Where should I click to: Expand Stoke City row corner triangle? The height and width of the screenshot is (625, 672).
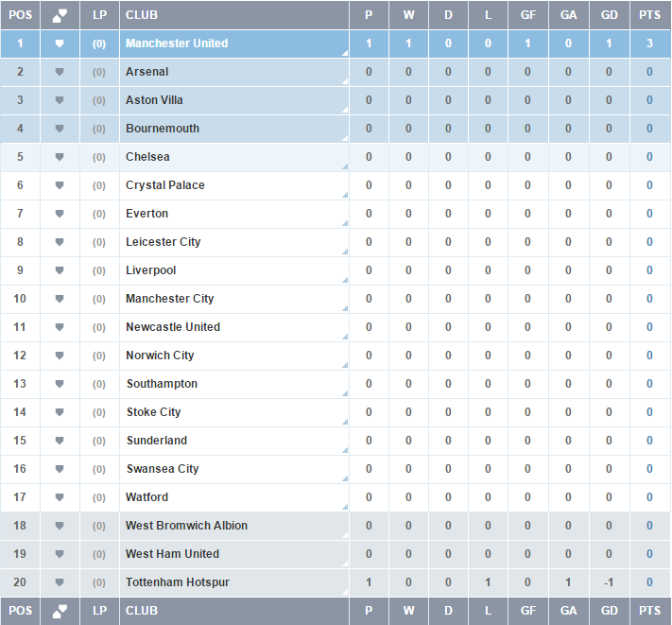(x=345, y=422)
